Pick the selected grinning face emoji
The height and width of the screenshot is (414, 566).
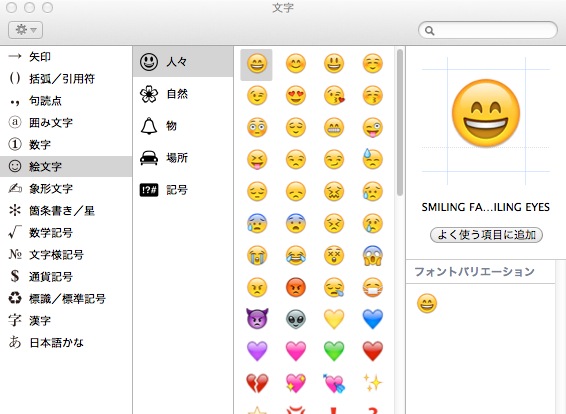click(x=257, y=64)
